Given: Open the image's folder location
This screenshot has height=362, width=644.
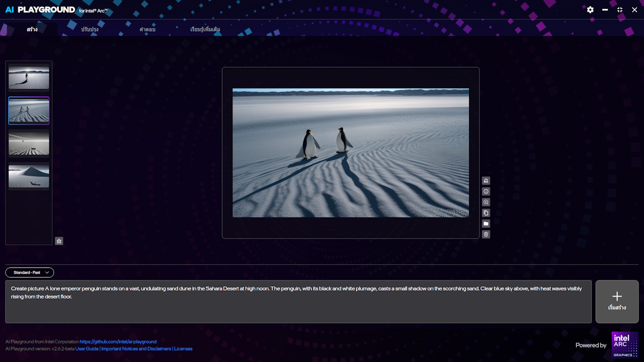Looking at the screenshot, I should (x=486, y=224).
